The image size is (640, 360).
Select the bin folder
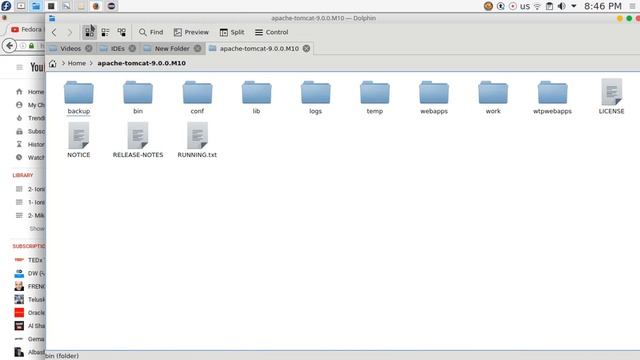click(138, 98)
